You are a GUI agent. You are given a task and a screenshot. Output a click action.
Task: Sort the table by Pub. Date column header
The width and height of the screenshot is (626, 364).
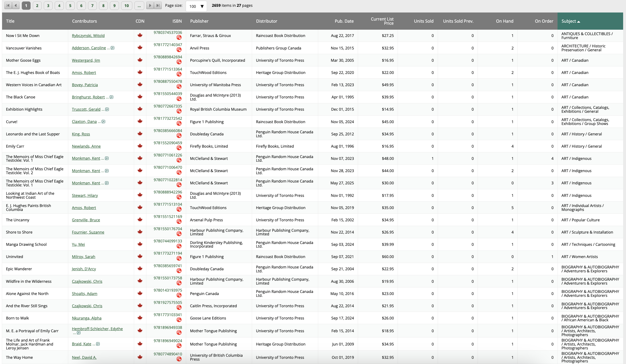tap(344, 21)
